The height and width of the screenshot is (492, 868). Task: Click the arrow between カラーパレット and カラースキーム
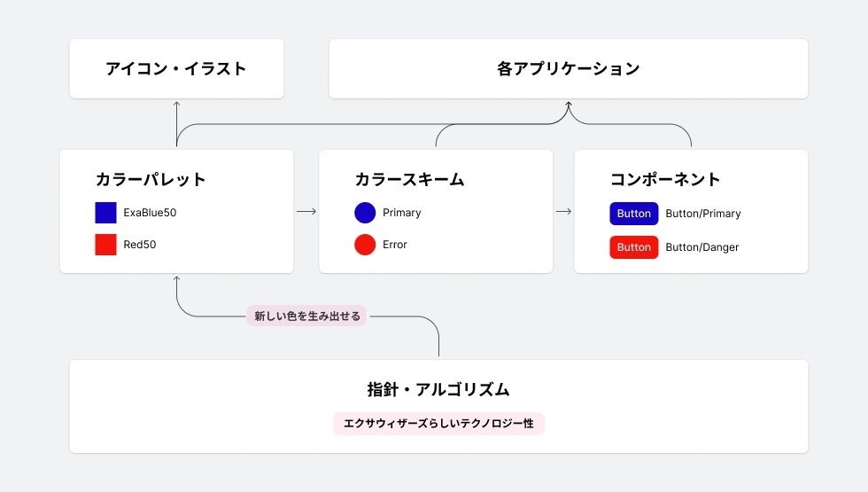pyautogui.click(x=306, y=212)
